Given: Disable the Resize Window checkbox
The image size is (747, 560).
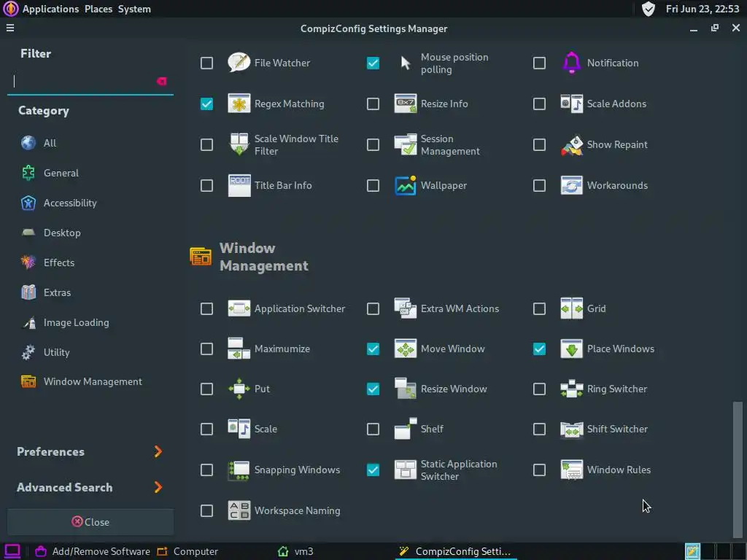Looking at the screenshot, I should click(373, 389).
